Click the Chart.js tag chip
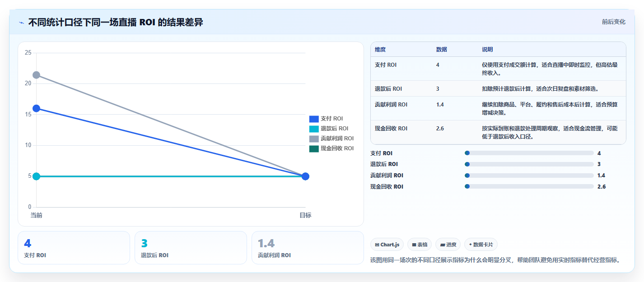Screen dimensions: 644x282 tap(387, 245)
